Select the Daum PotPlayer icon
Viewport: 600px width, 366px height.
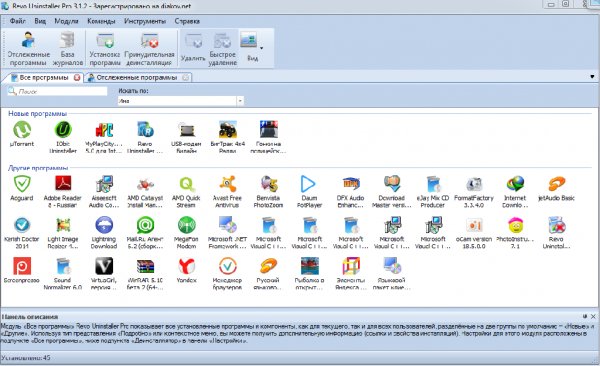[309, 185]
